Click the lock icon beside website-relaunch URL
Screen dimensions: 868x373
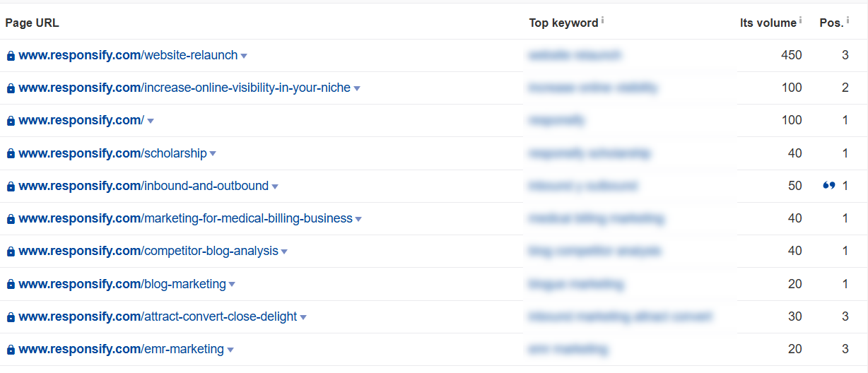click(11, 56)
